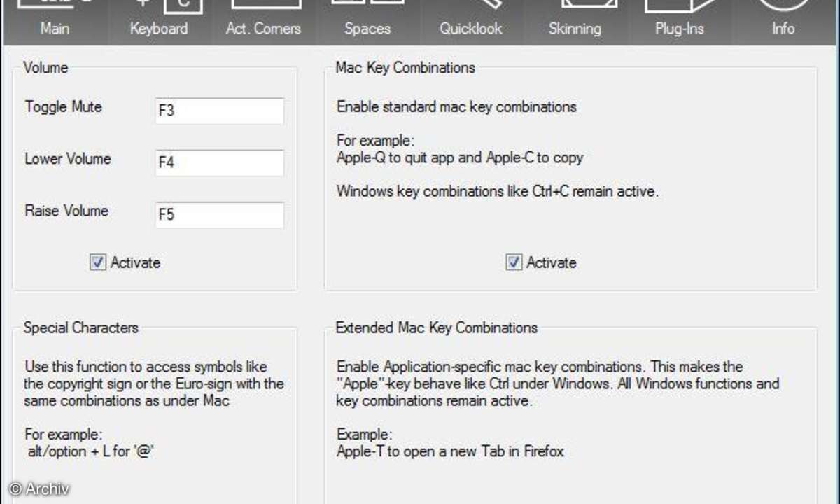This screenshot has width=840, height=504.
Task: Click the 'Special Characters' group title
Action: pyautogui.click(x=81, y=328)
